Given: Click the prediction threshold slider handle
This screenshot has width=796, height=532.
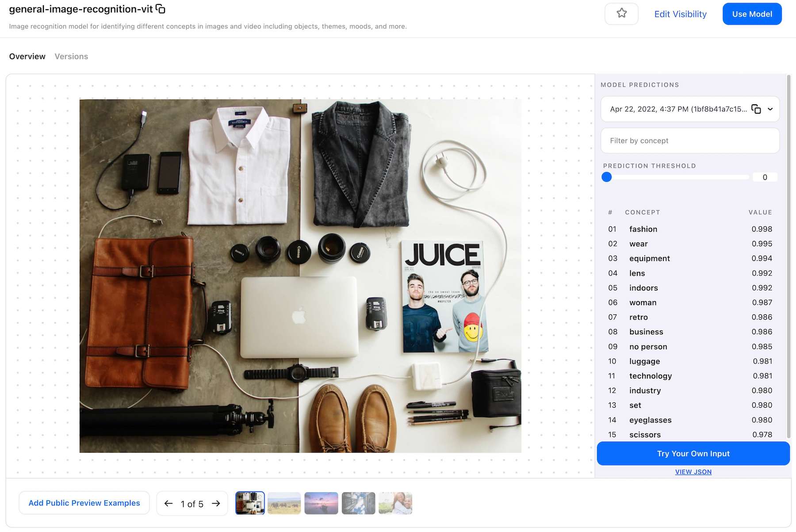Looking at the screenshot, I should coord(607,177).
